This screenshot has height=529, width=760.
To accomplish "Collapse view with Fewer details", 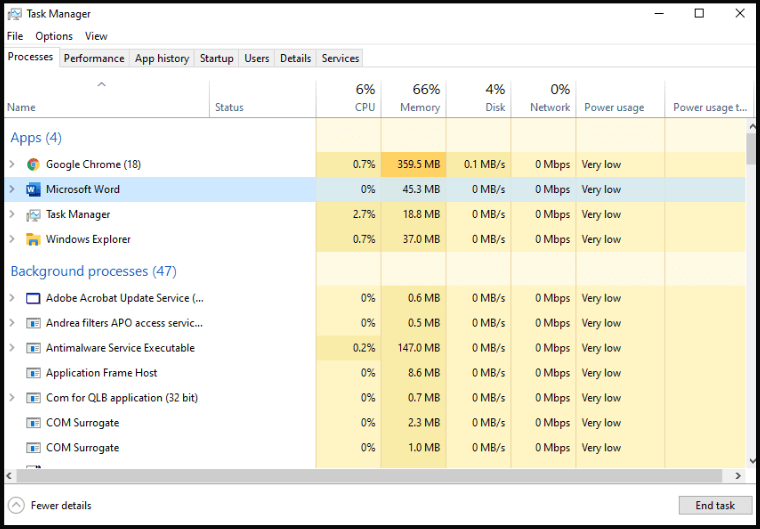I will pyautogui.click(x=50, y=505).
